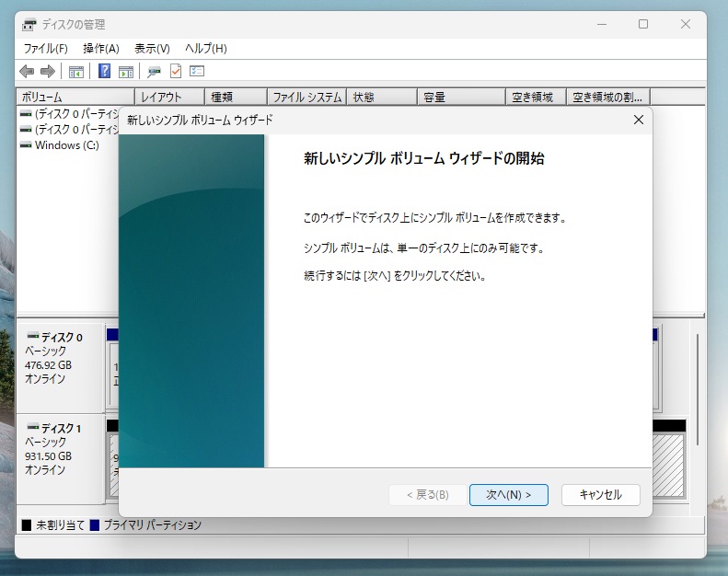Click the 次へ(N) > button
The height and width of the screenshot is (576, 728).
(x=508, y=495)
